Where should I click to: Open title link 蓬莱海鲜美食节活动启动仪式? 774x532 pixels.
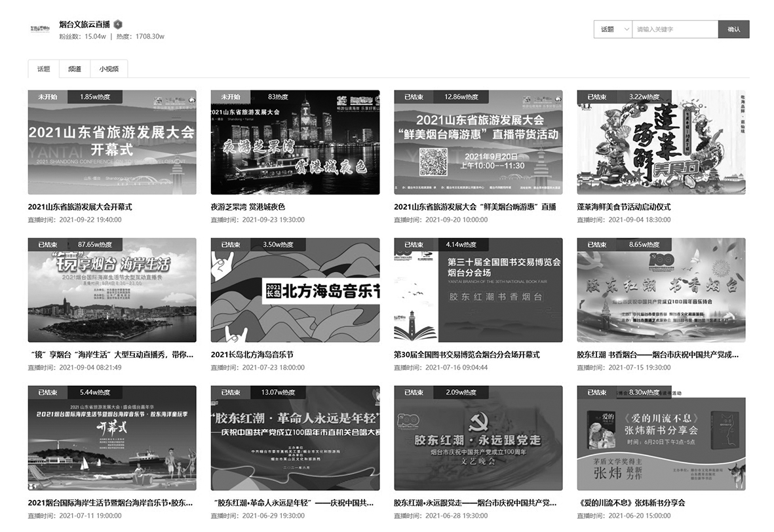[x=623, y=207]
